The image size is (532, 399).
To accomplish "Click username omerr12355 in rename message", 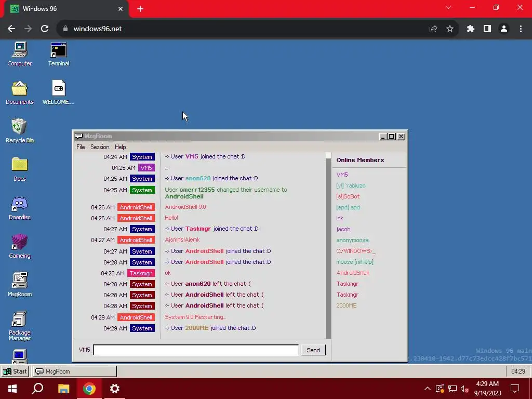I will click(x=197, y=190).
